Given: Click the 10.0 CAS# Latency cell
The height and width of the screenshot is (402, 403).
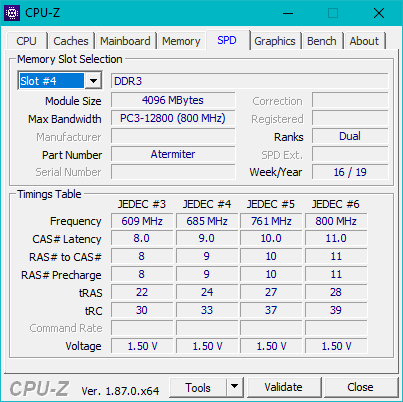Looking at the screenshot, I should 271,239.
